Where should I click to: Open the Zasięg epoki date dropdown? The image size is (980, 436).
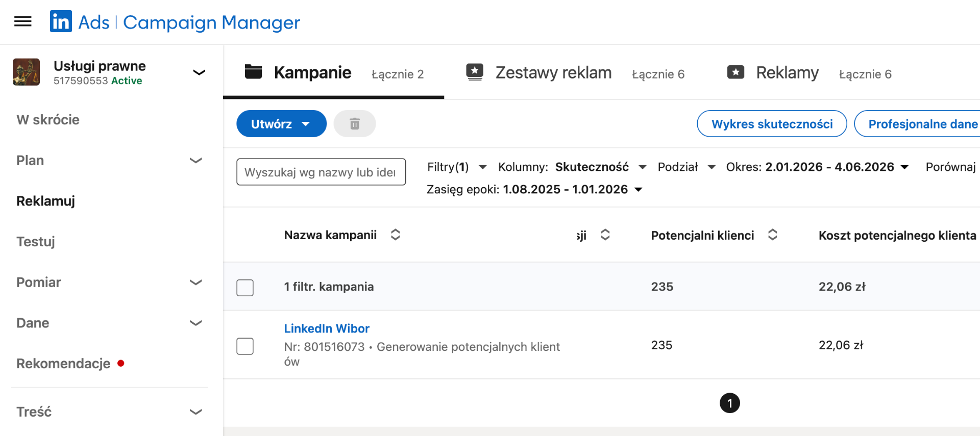[534, 190]
